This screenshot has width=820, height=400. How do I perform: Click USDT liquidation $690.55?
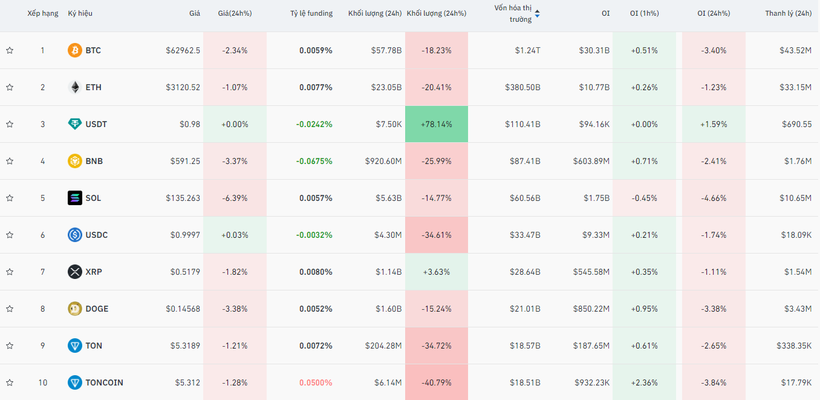[x=798, y=124]
